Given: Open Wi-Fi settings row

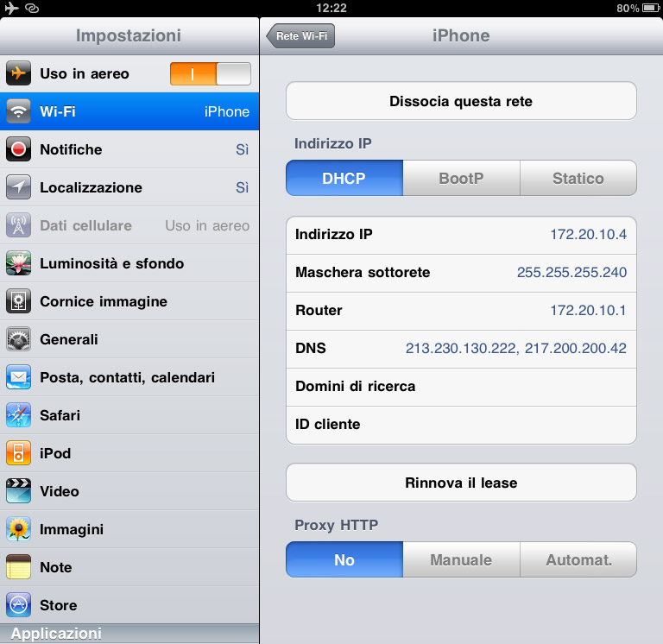Looking at the screenshot, I should (129, 111).
